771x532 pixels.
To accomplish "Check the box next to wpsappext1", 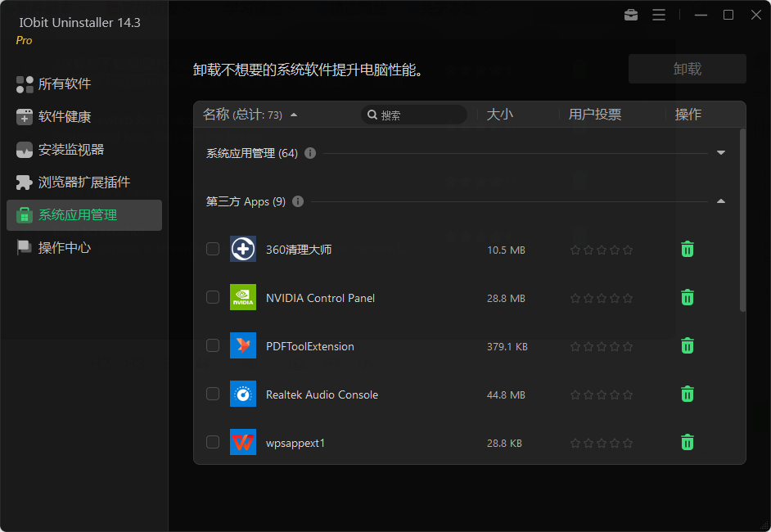I will [213, 442].
